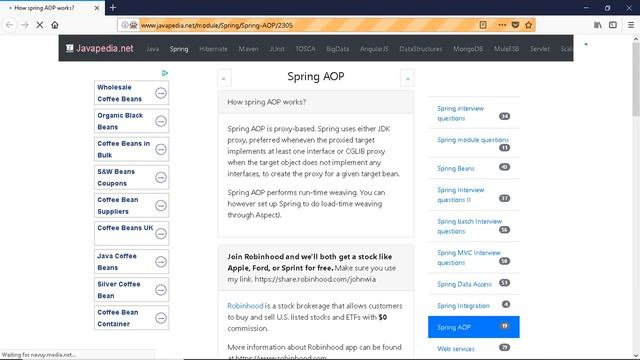
Task: Close the 'How spring AOP works?' tab
Action: [97, 8]
